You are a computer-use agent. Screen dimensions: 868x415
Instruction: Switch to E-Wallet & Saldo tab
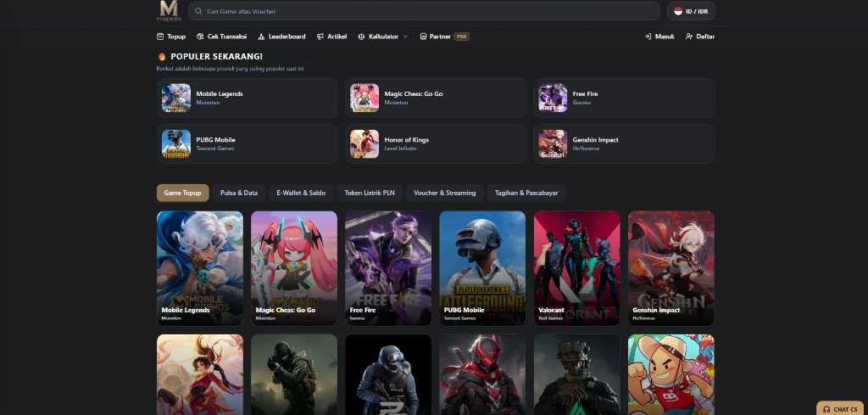pyautogui.click(x=301, y=193)
